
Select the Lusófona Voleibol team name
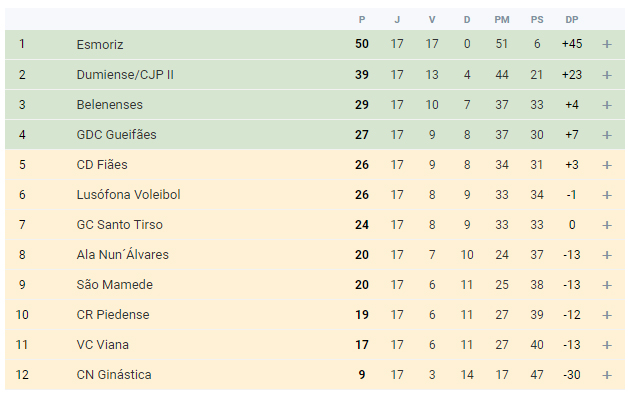coord(128,195)
